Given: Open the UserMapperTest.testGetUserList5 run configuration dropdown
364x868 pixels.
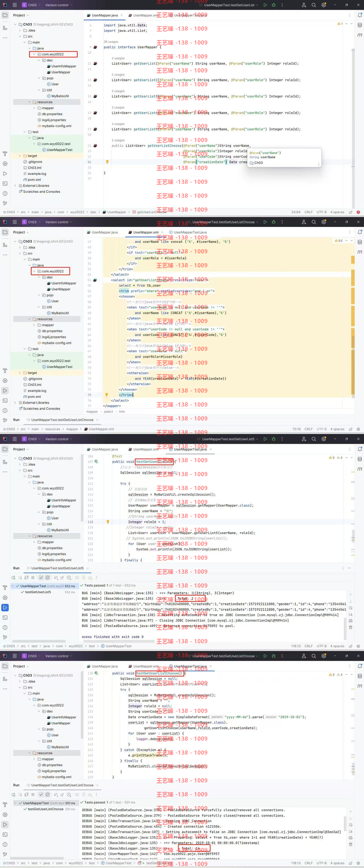Looking at the screenshot, I should click(230, 439).
